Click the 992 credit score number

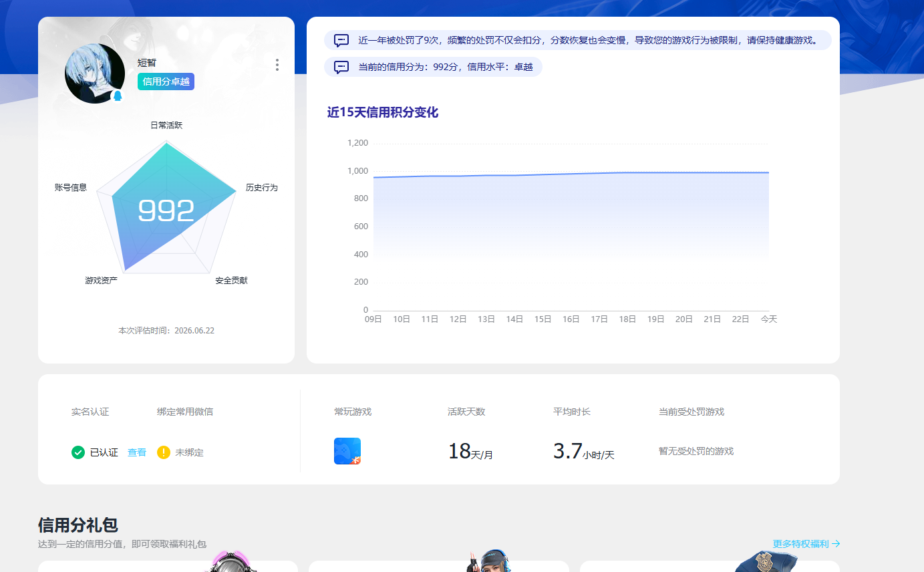[166, 211]
